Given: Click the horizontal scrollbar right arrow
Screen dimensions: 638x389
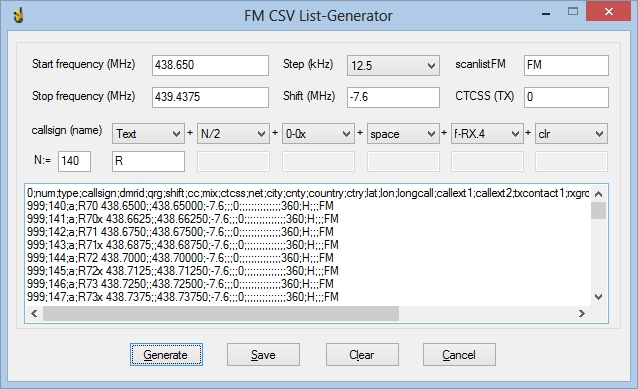Looking at the screenshot, I should [x=582, y=313].
